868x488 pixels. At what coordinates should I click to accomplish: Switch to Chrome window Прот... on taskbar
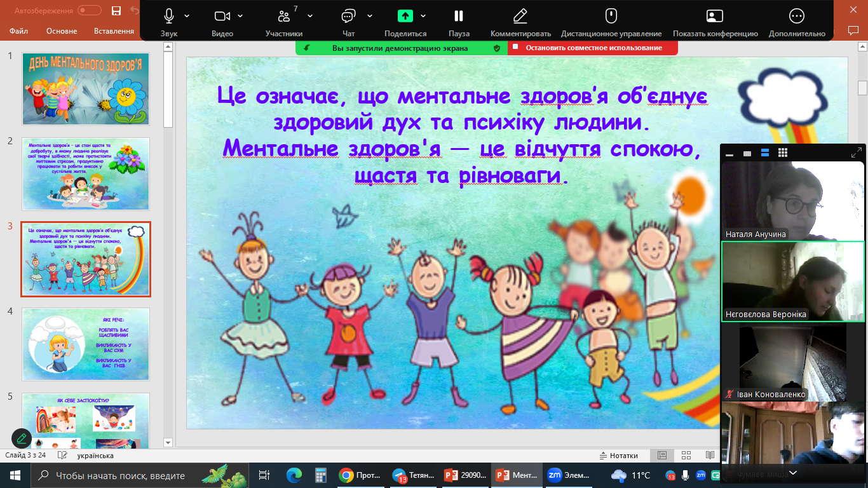click(x=360, y=475)
